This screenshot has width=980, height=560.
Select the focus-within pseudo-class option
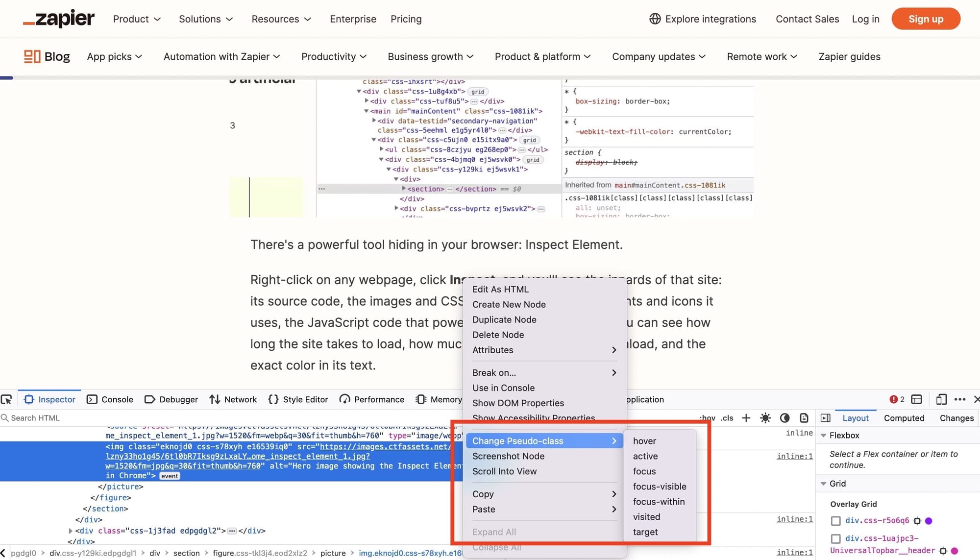pyautogui.click(x=660, y=502)
